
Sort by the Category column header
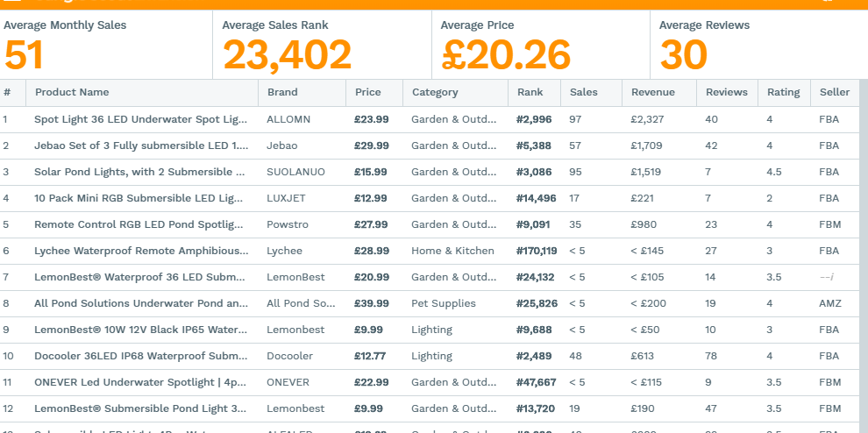coord(435,92)
